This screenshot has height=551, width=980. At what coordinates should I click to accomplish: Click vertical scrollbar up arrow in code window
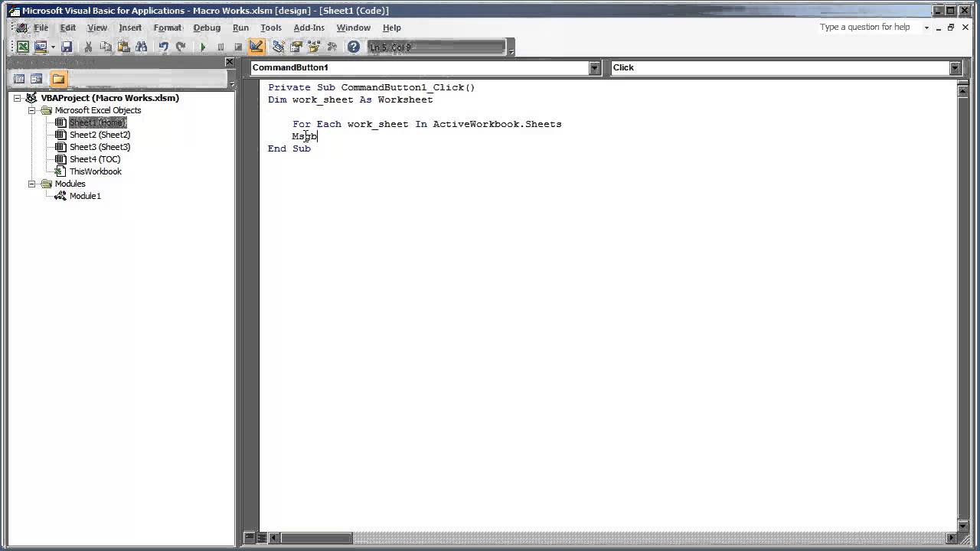tap(963, 91)
